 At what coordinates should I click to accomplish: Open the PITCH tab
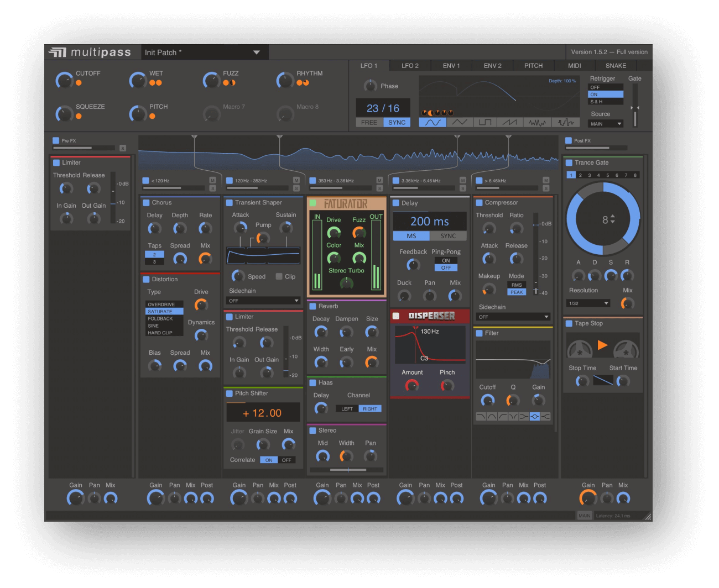coord(534,66)
